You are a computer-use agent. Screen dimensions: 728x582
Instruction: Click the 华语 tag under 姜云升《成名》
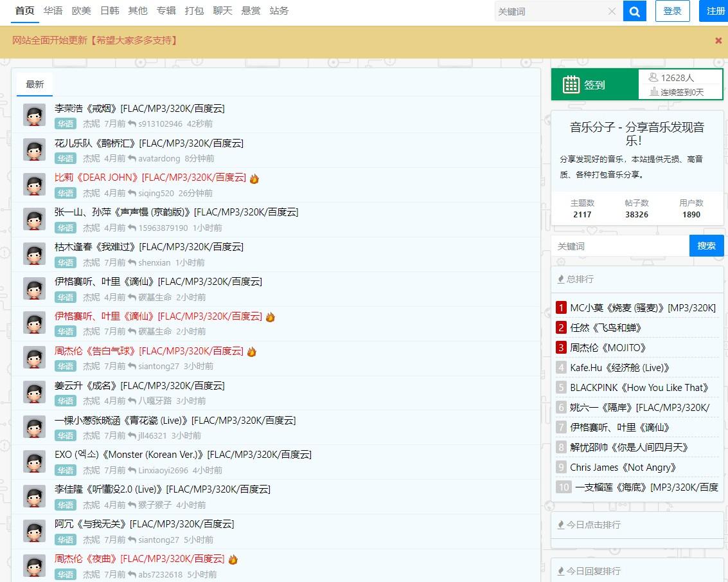pos(65,401)
